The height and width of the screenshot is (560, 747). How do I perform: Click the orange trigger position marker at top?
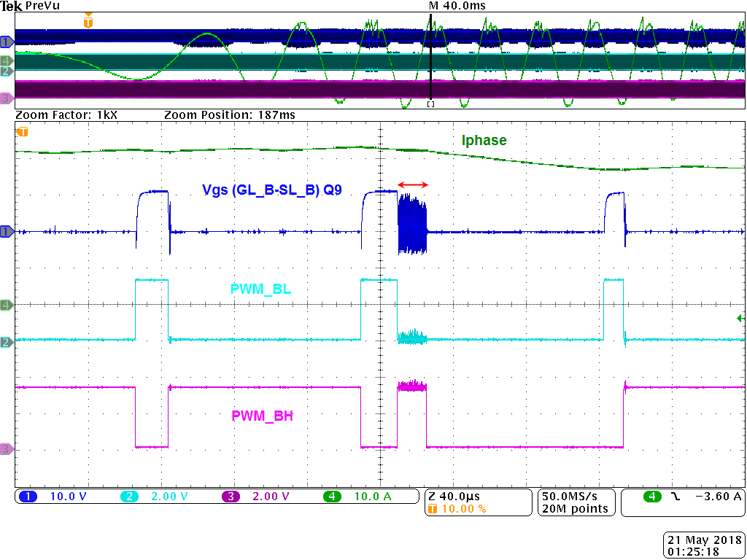(x=88, y=17)
